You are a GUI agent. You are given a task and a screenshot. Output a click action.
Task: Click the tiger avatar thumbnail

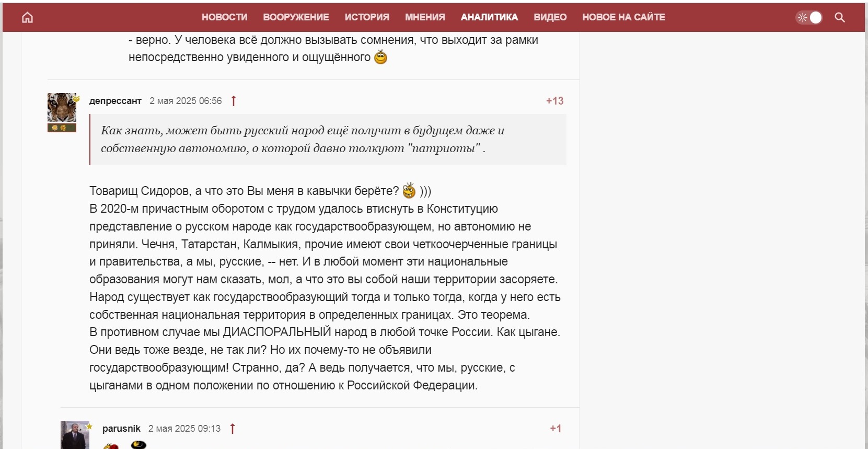click(x=62, y=108)
